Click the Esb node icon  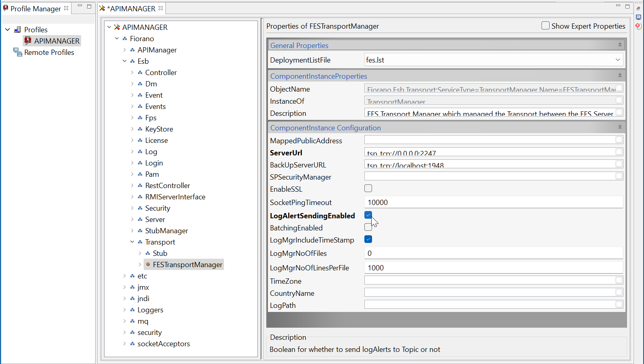click(x=132, y=61)
